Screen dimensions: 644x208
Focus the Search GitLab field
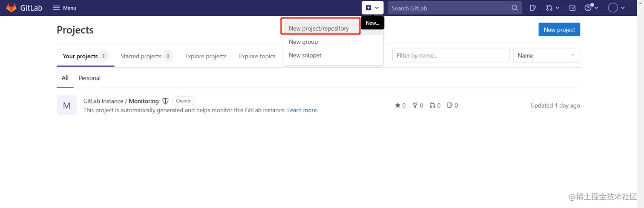[x=454, y=8]
